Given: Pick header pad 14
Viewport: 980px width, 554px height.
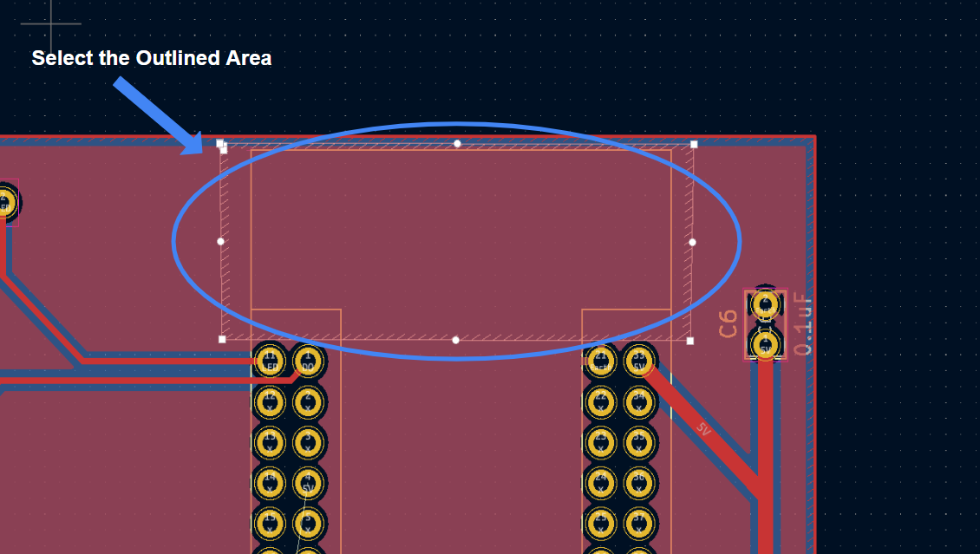Looking at the screenshot, I should tap(270, 483).
